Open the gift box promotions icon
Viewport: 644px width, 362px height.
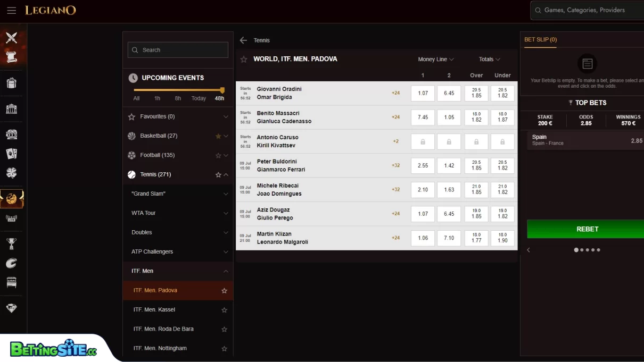[11, 83]
